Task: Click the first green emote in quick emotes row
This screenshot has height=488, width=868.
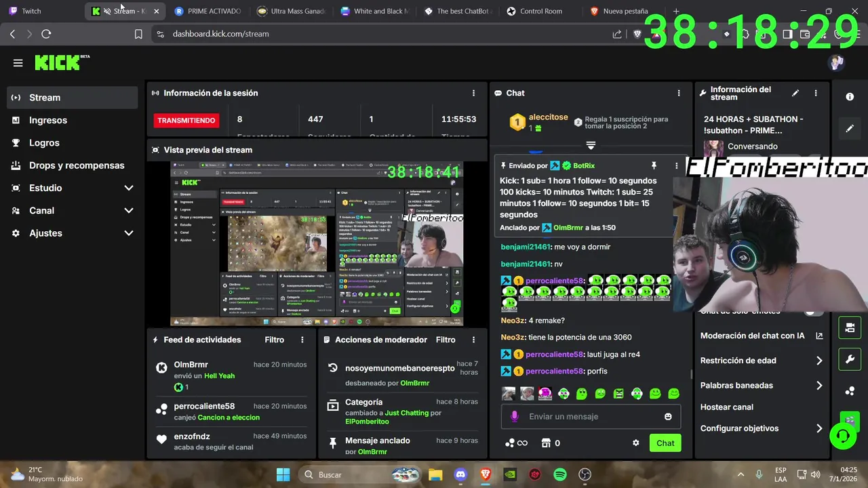Action: pos(564,393)
